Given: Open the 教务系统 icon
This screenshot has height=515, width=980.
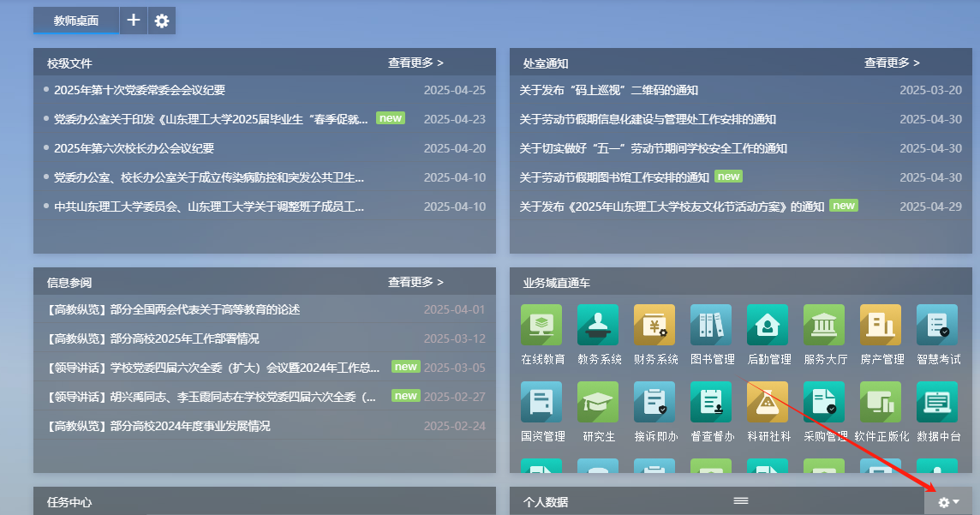Looking at the screenshot, I should (x=599, y=326).
